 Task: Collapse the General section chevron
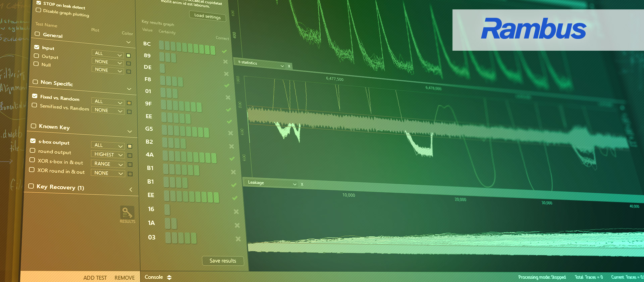point(128,42)
